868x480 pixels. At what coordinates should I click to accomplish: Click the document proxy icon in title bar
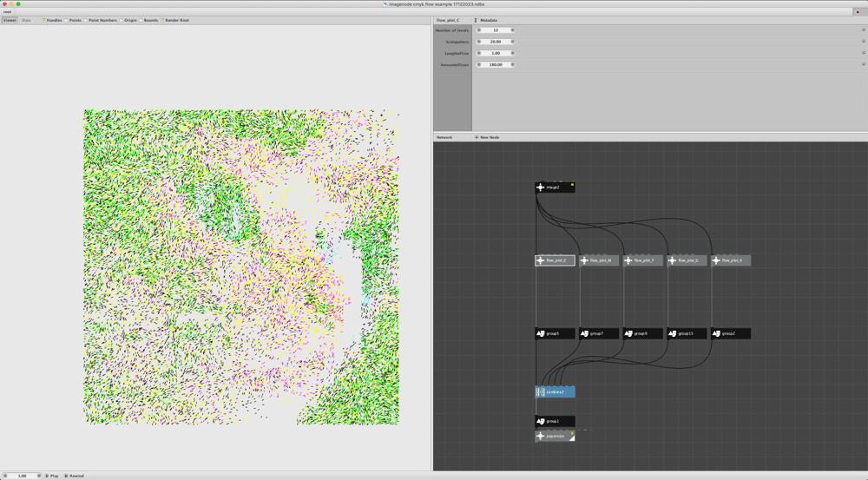pyautogui.click(x=385, y=3)
